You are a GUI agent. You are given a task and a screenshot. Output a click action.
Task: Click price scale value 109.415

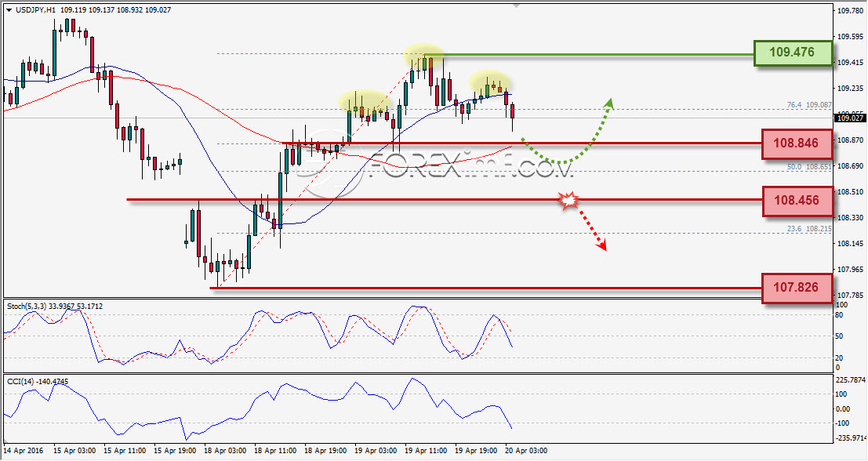pos(850,63)
